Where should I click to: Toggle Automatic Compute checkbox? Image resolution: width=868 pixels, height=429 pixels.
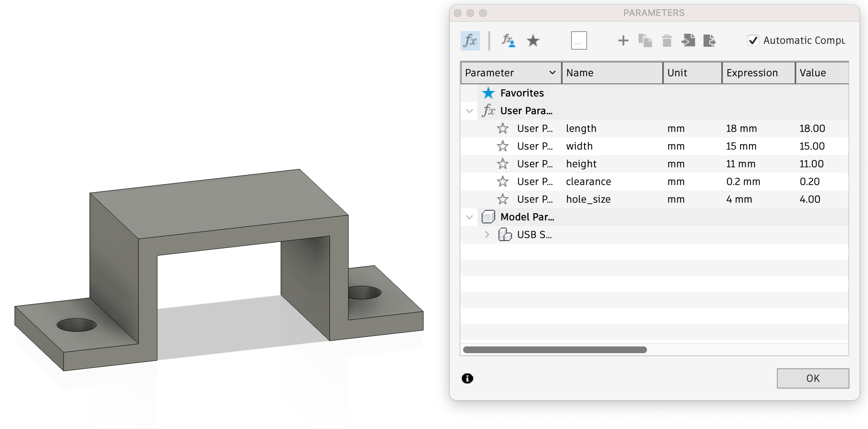(x=753, y=40)
